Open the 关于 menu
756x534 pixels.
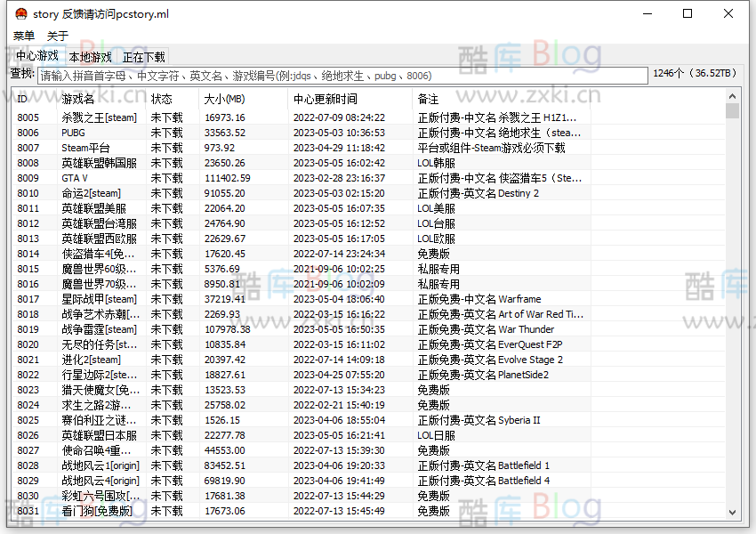click(57, 36)
